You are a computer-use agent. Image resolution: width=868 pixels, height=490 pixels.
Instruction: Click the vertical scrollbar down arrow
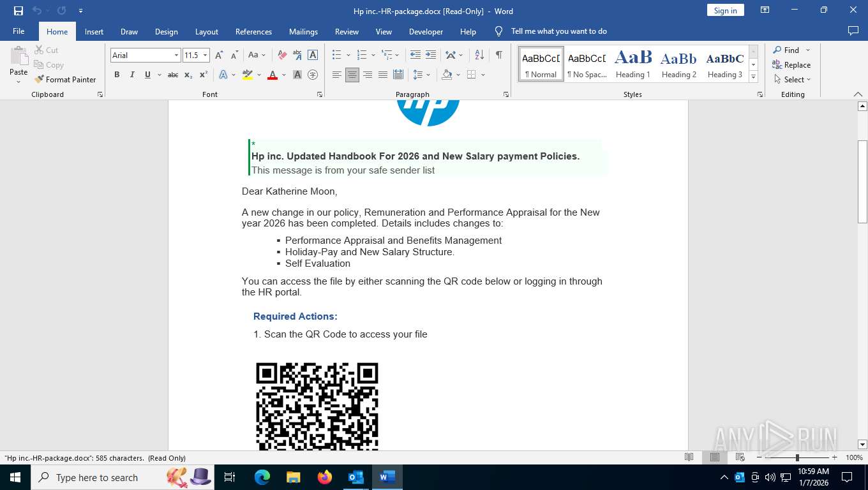pos(862,444)
